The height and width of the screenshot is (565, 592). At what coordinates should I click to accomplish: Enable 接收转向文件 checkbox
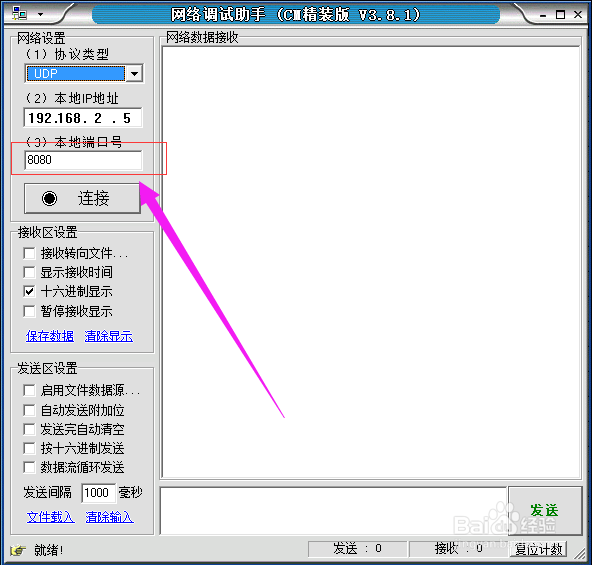tap(29, 253)
